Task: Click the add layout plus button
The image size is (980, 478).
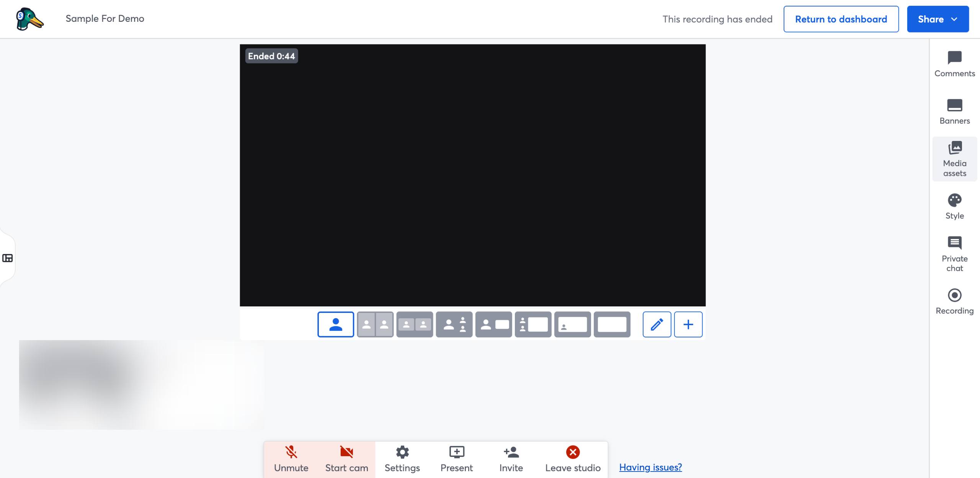Action: click(x=688, y=324)
